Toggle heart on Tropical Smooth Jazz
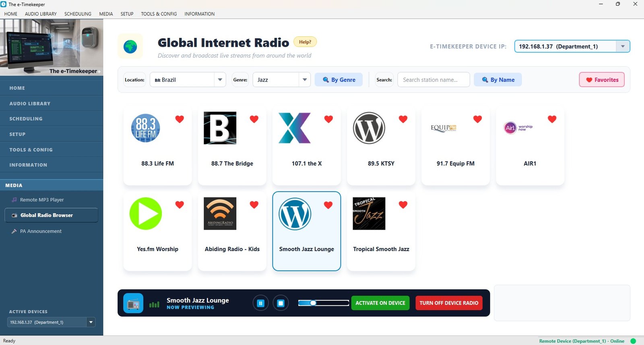 403,205
